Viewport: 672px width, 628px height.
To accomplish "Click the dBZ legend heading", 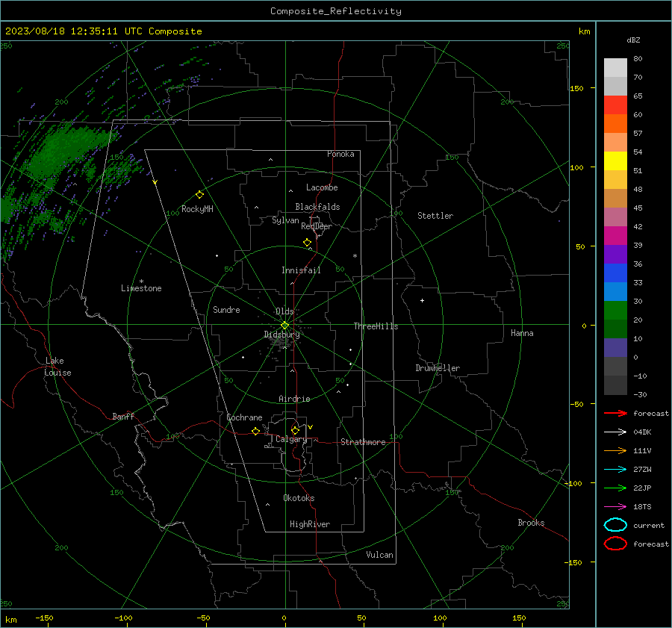I will click(x=633, y=40).
